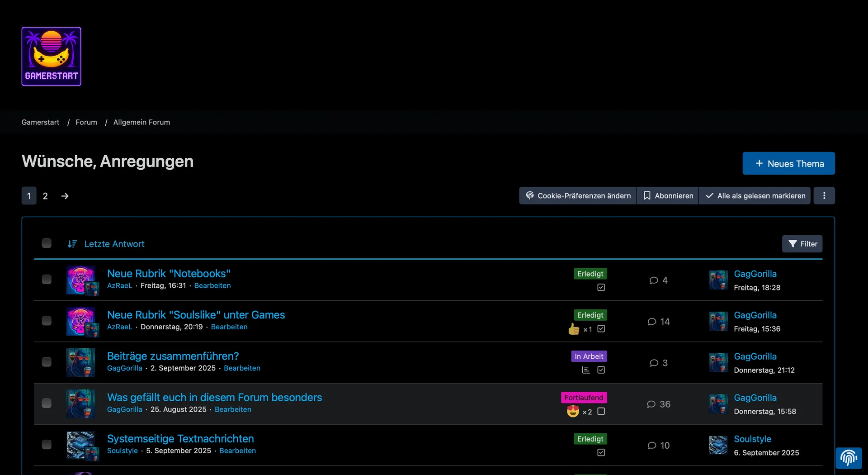Viewport: 868px width, 475px height.
Task: Go to next page using arrow
Action: [65, 196]
